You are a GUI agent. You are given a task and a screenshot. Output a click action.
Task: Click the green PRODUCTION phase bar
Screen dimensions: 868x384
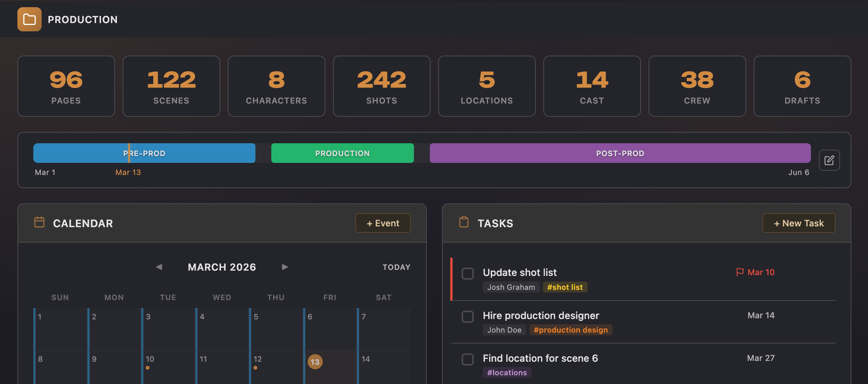pos(342,153)
